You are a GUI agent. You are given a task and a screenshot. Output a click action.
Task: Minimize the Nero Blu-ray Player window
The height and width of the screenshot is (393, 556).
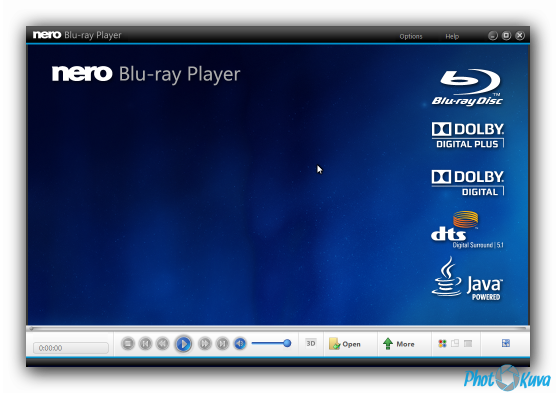pos(493,35)
